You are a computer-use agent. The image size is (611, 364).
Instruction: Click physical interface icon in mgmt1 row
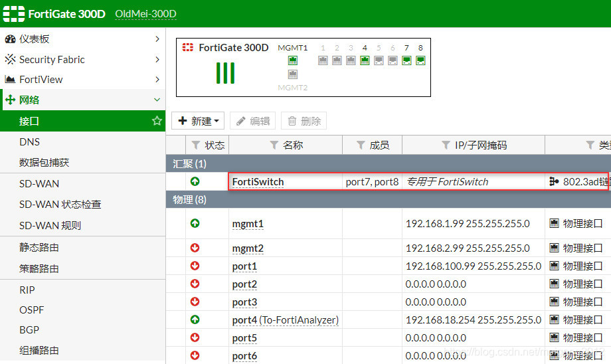click(x=554, y=223)
